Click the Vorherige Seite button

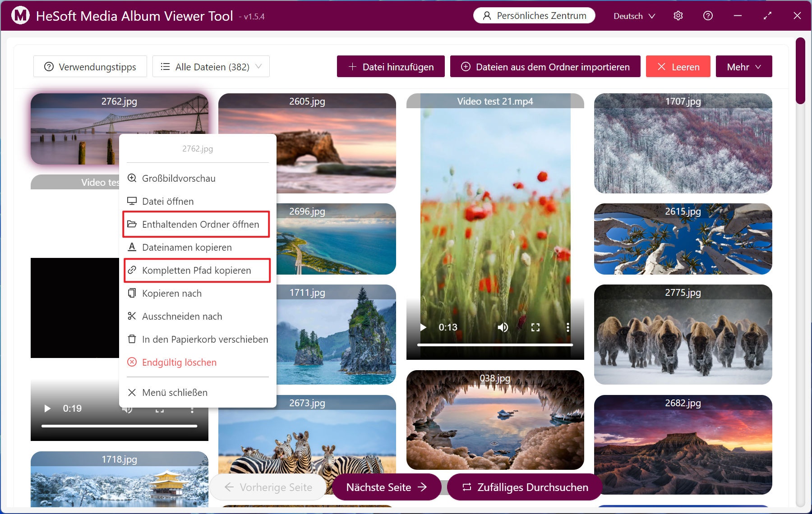pos(268,487)
